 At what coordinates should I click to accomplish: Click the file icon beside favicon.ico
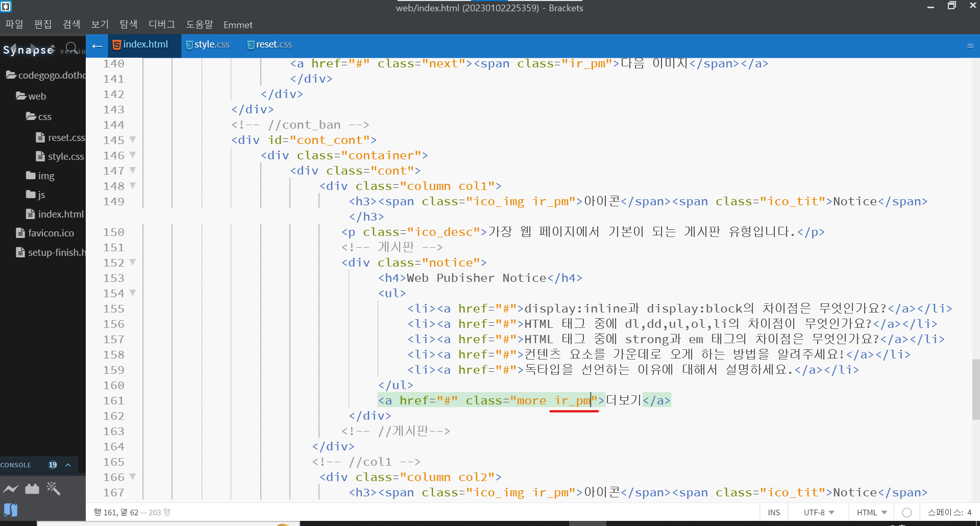20,233
